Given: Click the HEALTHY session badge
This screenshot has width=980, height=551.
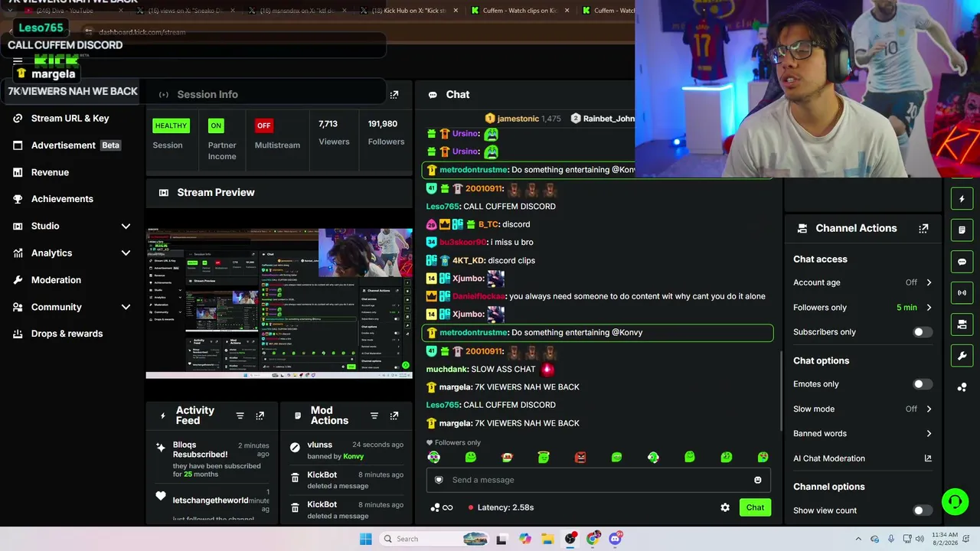Looking at the screenshot, I should click(171, 126).
